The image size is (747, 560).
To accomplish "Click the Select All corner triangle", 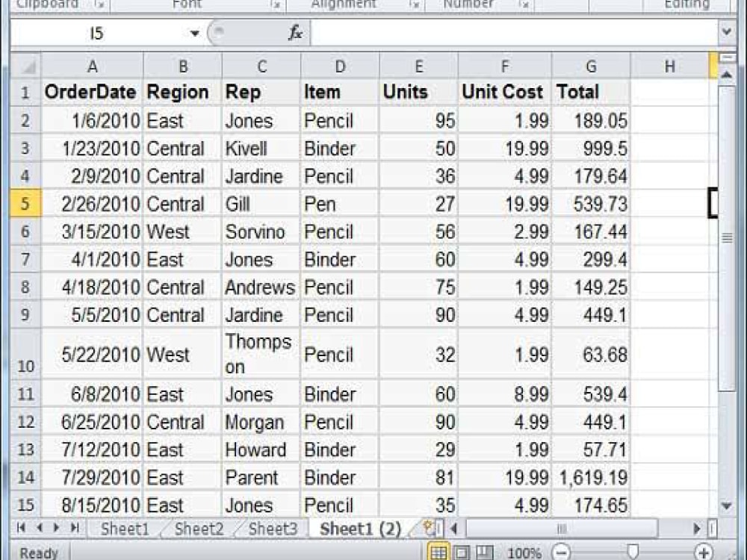I will pyautogui.click(x=26, y=66).
